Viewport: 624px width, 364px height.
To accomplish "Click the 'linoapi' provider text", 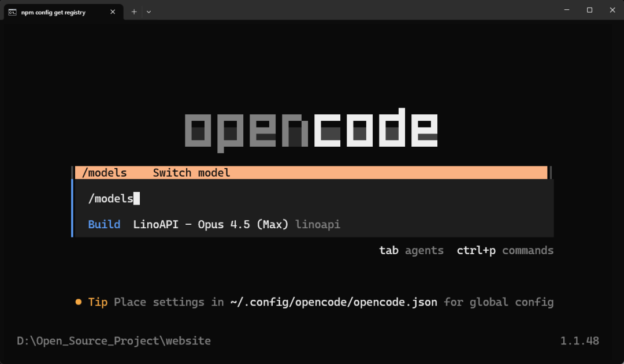I will pyautogui.click(x=318, y=224).
